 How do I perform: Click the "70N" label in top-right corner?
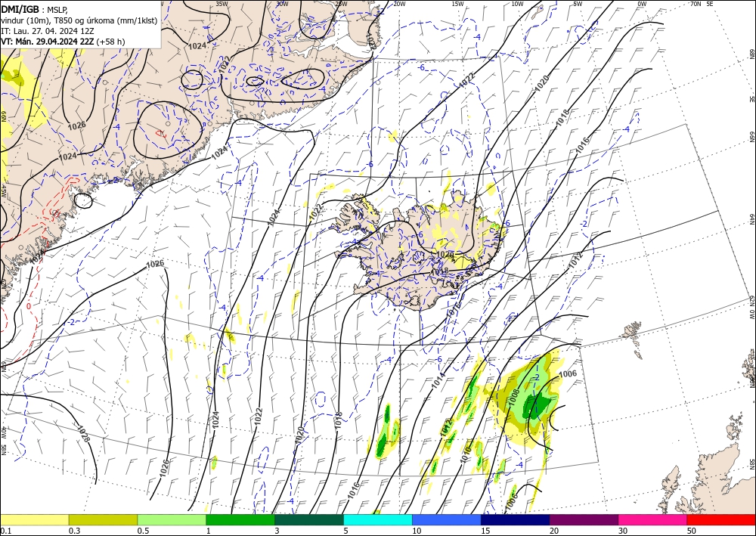696,3
